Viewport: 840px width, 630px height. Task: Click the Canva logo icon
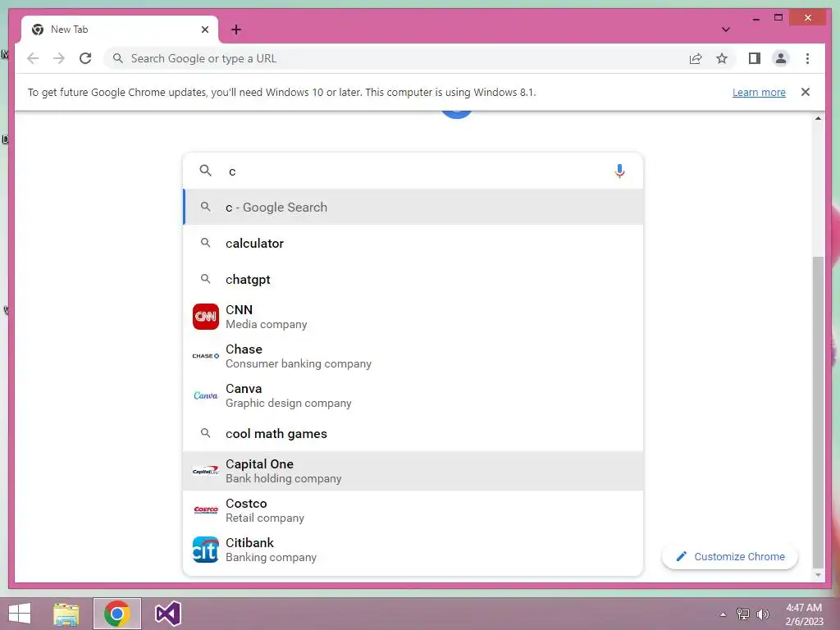(x=206, y=395)
